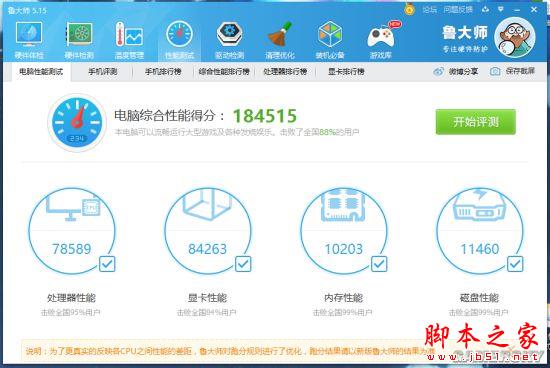Switch to the 处理器排行榜 tab
The height and width of the screenshot is (368, 550).
coord(285,72)
